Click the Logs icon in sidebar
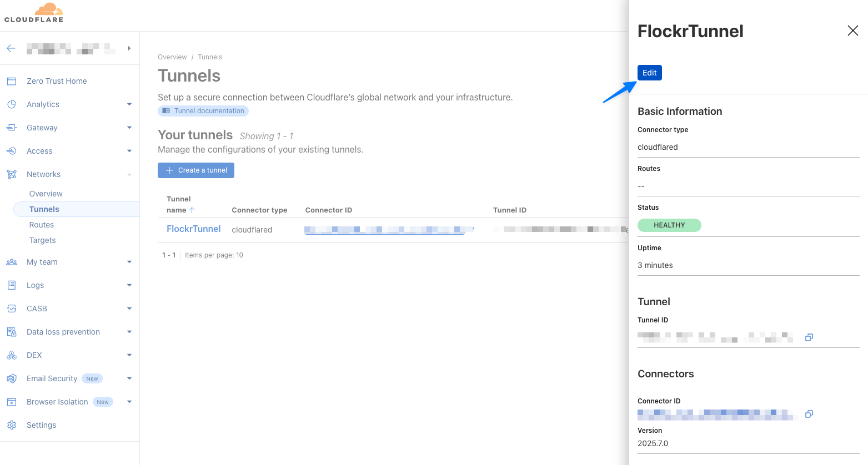The image size is (868, 465). click(12, 285)
